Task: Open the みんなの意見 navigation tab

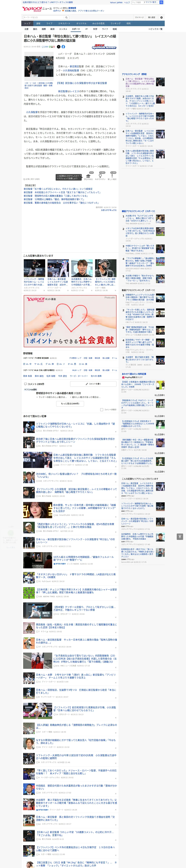Action: (x=99, y=24)
